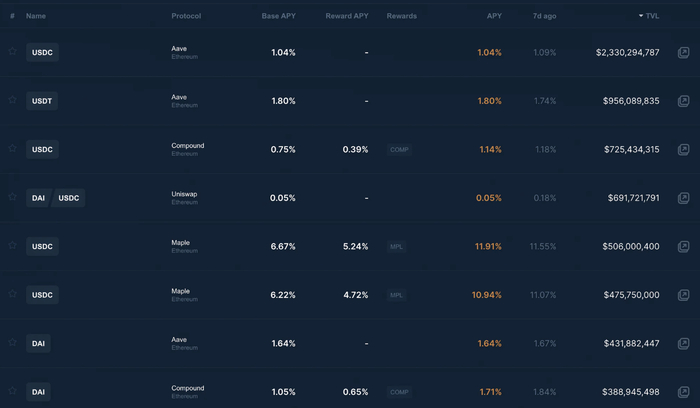Sort by the APY column header
The height and width of the screenshot is (408, 700).
coord(494,16)
